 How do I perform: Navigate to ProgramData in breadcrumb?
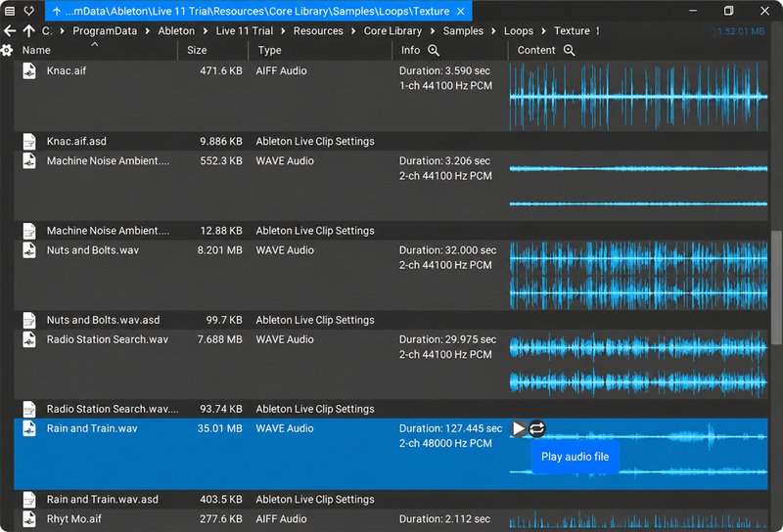105,31
